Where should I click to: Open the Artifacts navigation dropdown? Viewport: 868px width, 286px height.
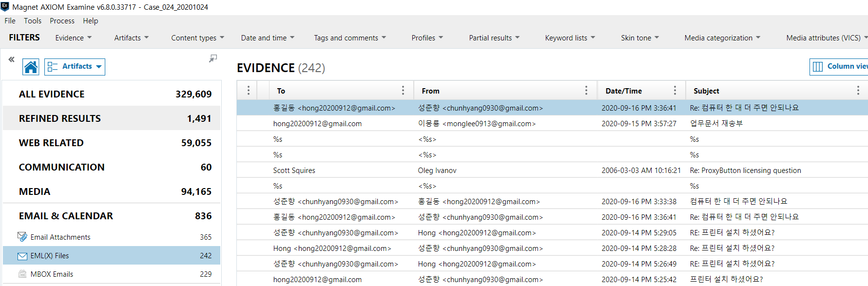(x=75, y=67)
